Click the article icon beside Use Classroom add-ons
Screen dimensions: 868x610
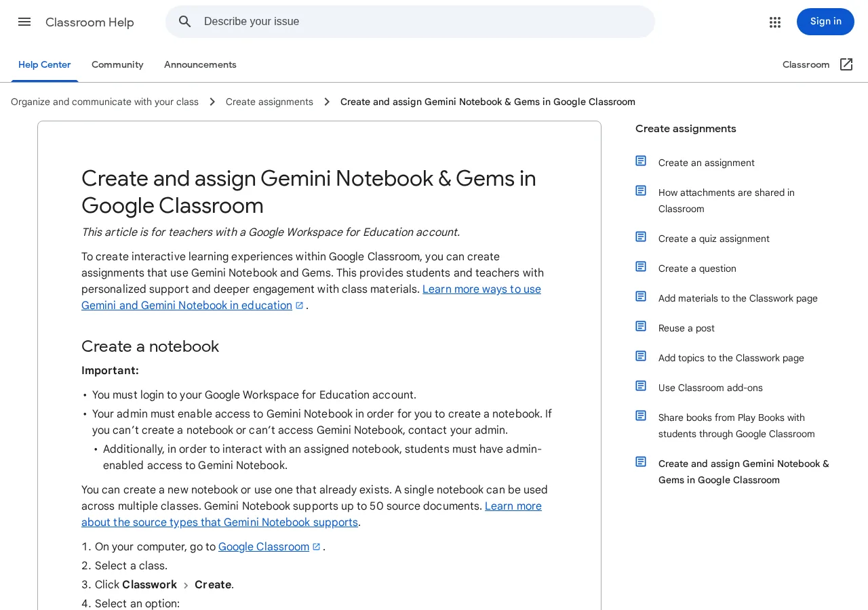coord(641,386)
